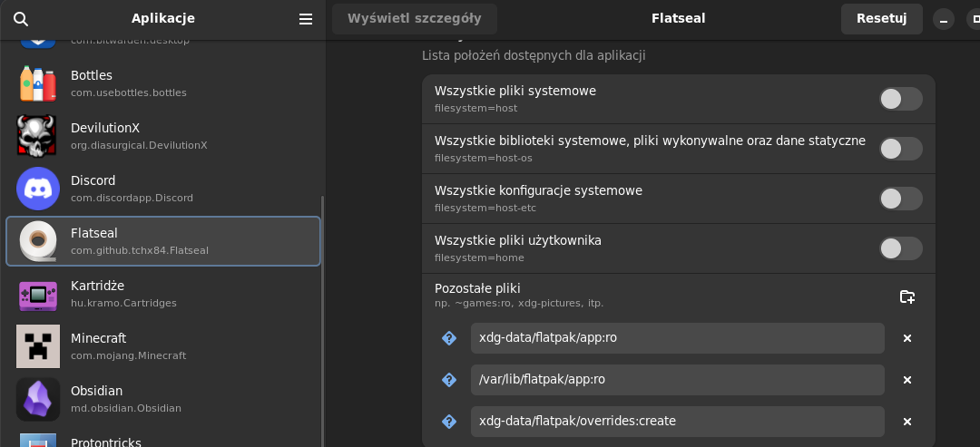The image size is (980, 447).
Task: Open the search icon in Aplikacje header
Action: [x=21, y=19]
